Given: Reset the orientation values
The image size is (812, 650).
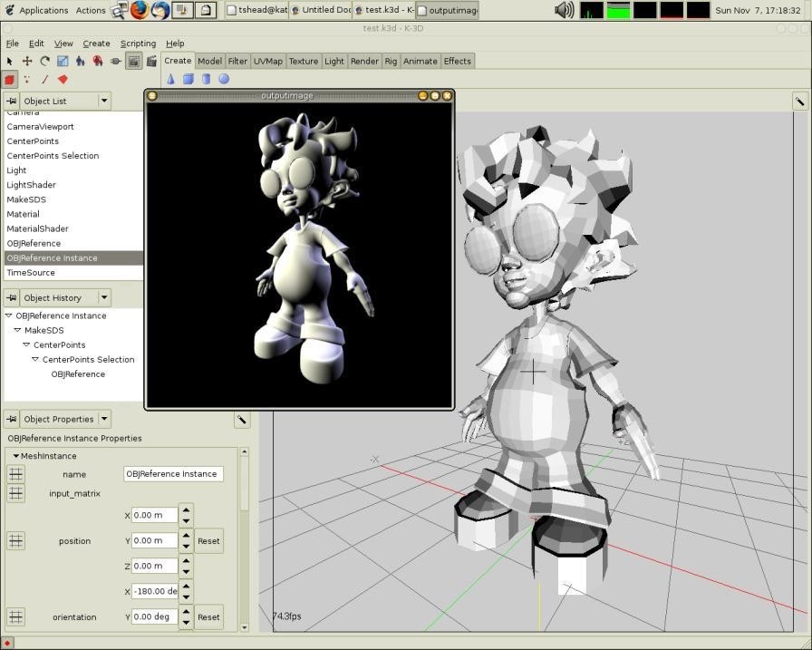Looking at the screenshot, I should tap(208, 617).
